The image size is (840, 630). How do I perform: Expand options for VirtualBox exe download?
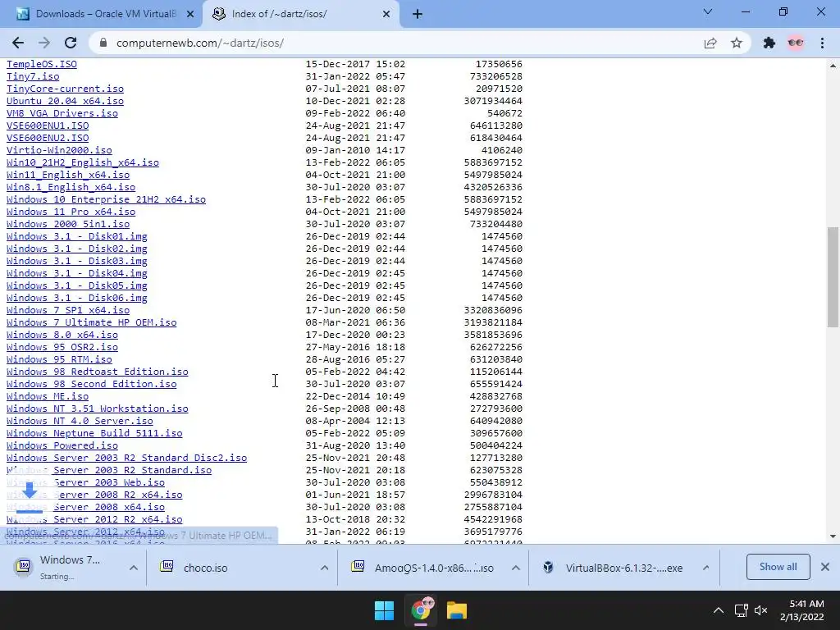coord(706,568)
